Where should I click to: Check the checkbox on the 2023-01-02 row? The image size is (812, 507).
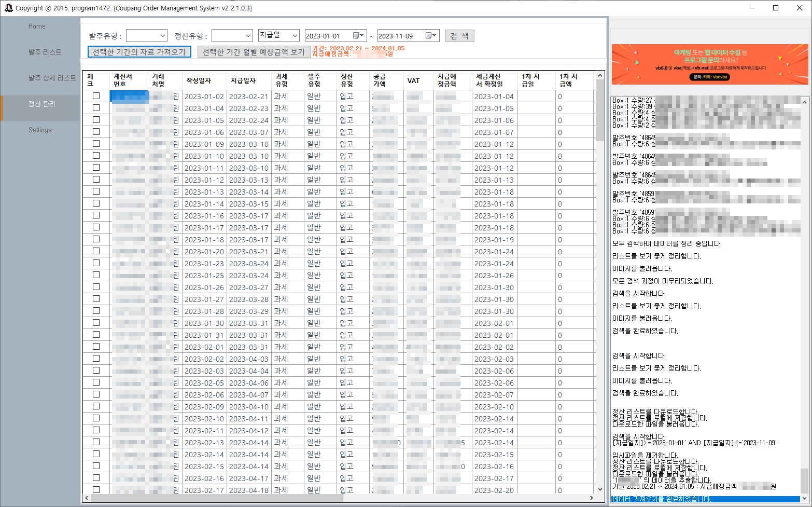[x=96, y=96]
